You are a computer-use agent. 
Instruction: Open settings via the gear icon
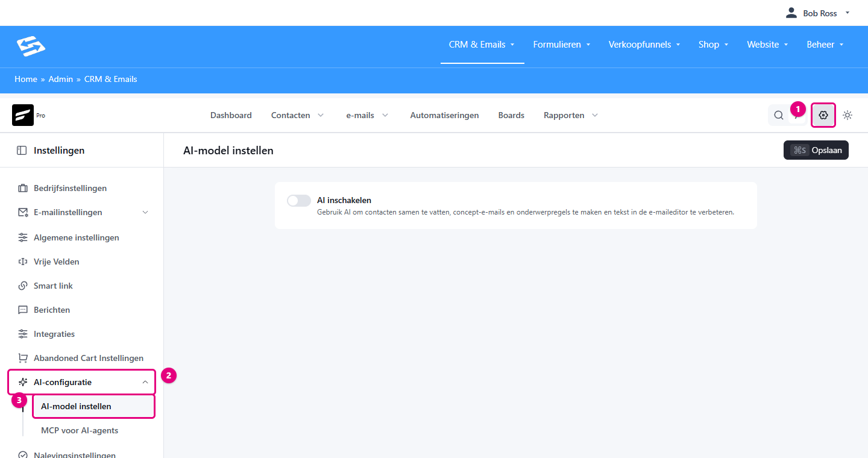click(x=823, y=115)
